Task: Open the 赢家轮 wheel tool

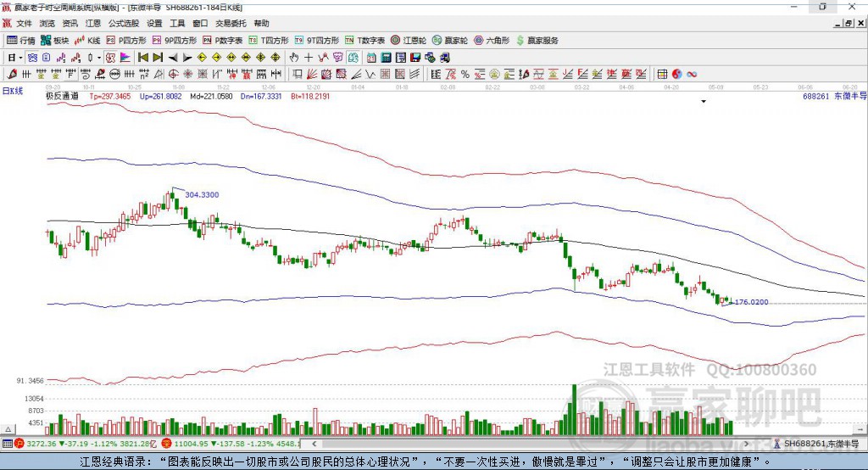Action: click(x=450, y=41)
